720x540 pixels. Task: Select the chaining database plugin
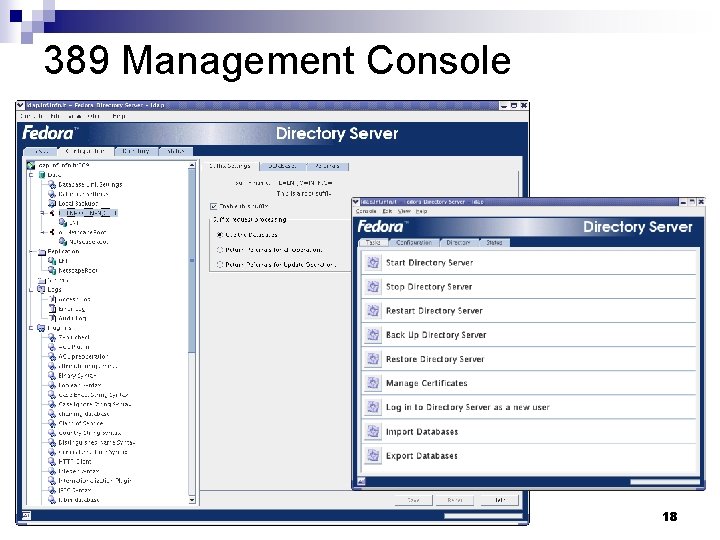click(84, 414)
